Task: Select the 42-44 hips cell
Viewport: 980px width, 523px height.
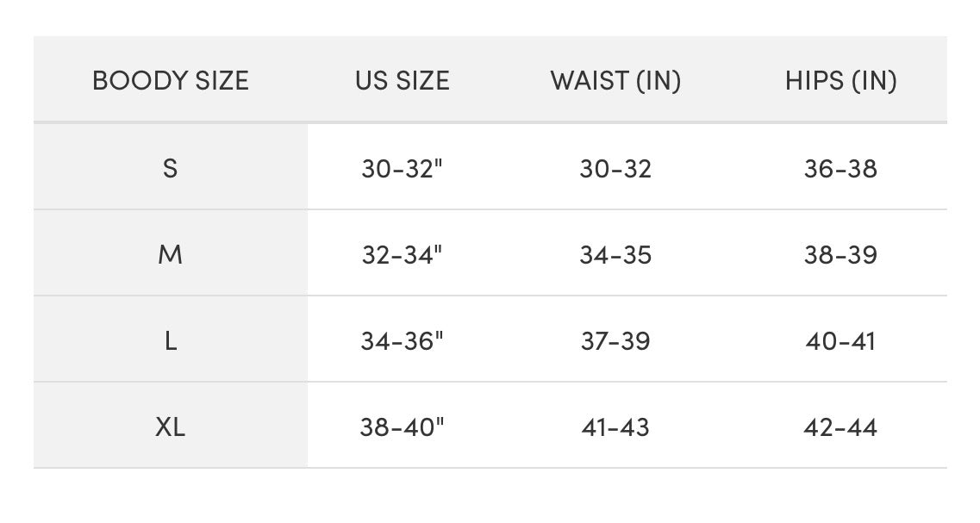Action: 840,427
